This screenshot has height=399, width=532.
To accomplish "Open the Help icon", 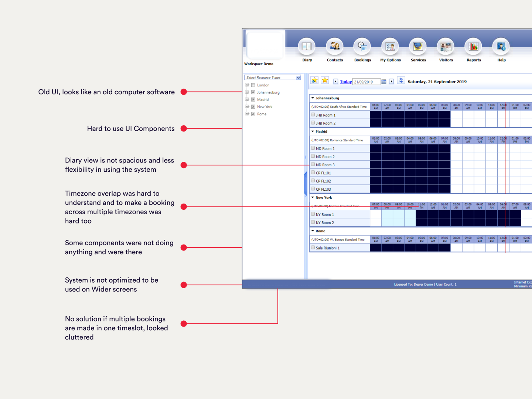I will (x=501, y=47).
